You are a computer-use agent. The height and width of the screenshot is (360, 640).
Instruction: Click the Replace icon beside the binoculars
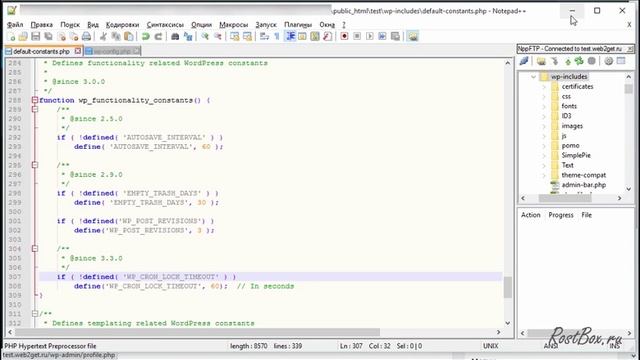(188, 37)
